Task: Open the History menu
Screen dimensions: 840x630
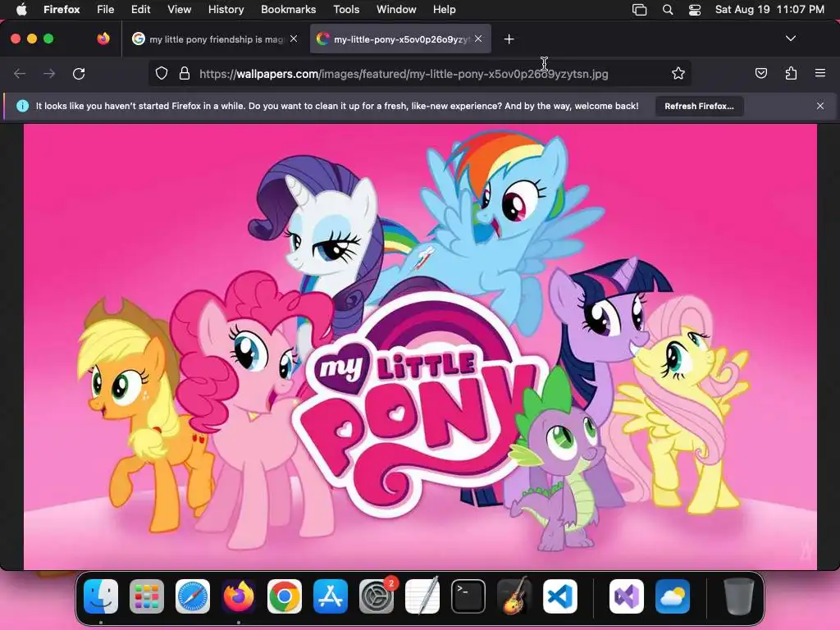Action: click(x=226, y=10)
